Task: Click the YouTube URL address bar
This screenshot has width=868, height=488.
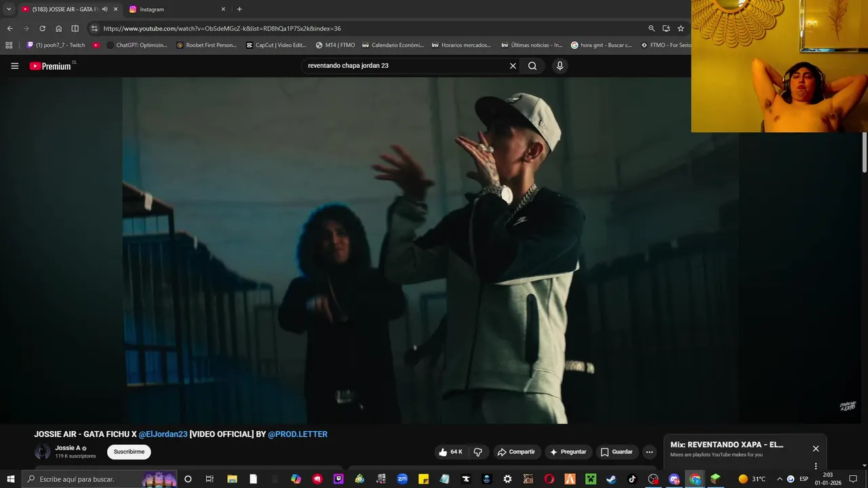Action: tap(366, 28)
